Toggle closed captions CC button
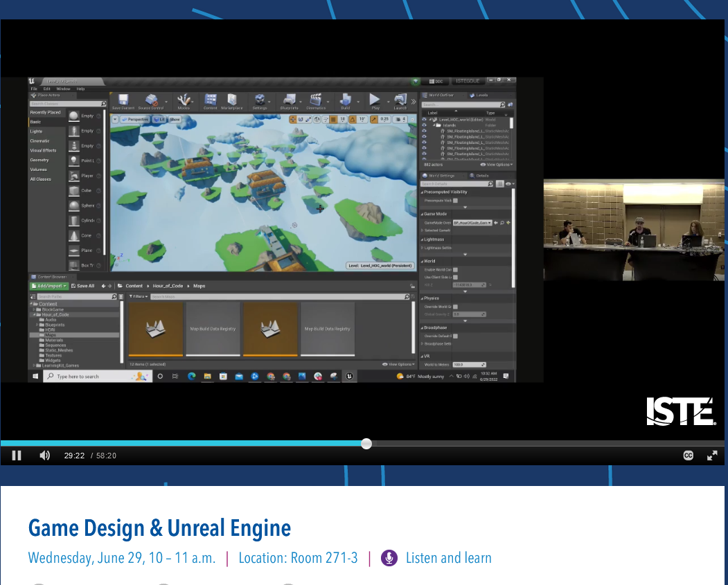 [x=688, y=456]
